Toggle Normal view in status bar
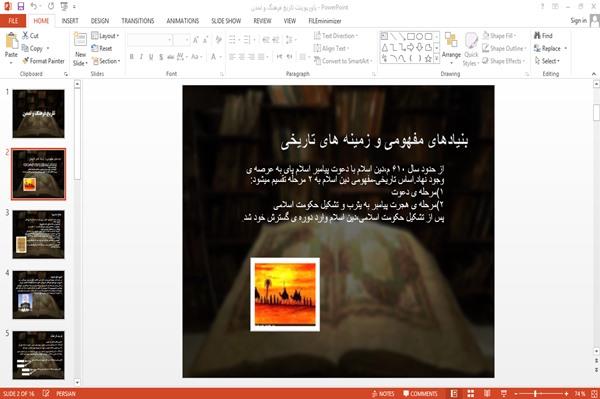This screenshot has height=399, width=600. pos(454,394)
